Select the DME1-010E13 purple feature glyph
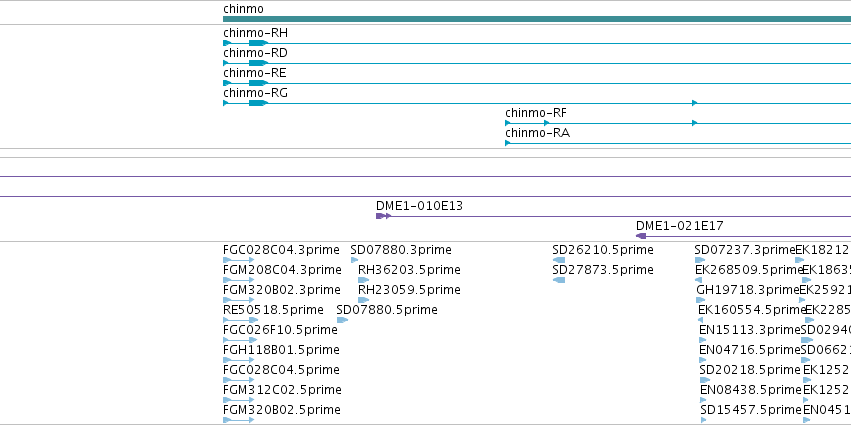The width and height of the screenshot is (851, 425). point(383,216)
